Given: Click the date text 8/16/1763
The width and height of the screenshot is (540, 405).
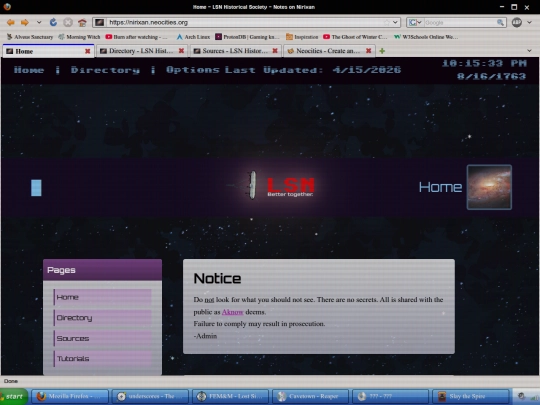Looking at the screenshot, I should tap(491, 76).
